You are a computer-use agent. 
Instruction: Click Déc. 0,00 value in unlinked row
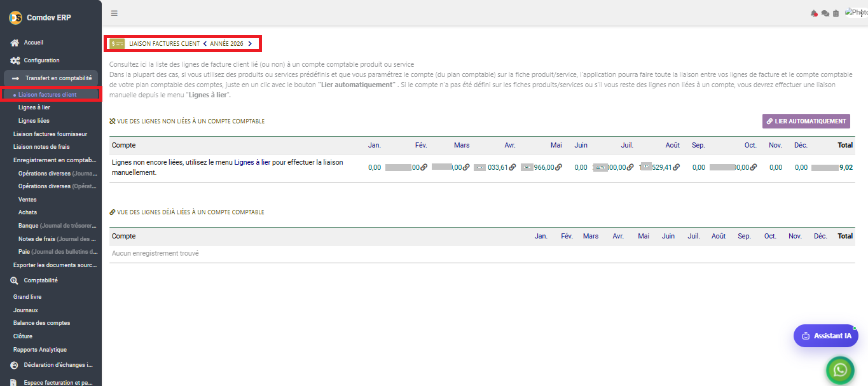pyautogui.click(x=801, y=167)
